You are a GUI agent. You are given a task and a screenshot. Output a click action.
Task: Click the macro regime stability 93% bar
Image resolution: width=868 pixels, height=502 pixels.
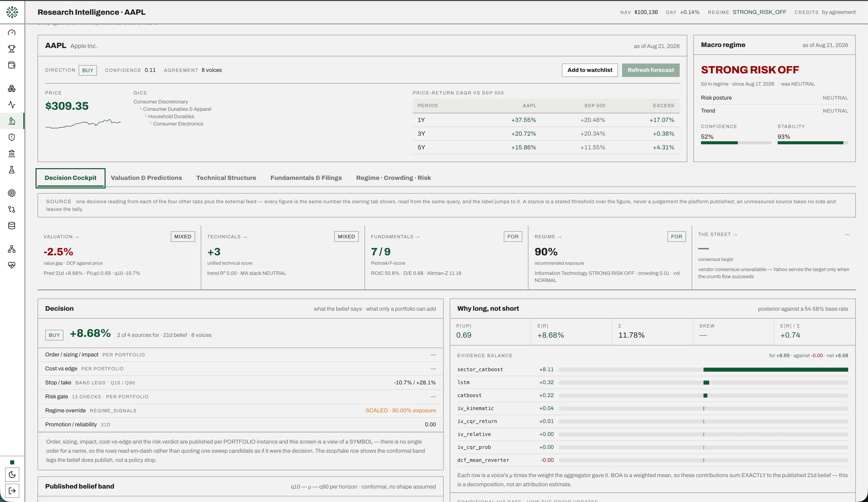(813, 143)
